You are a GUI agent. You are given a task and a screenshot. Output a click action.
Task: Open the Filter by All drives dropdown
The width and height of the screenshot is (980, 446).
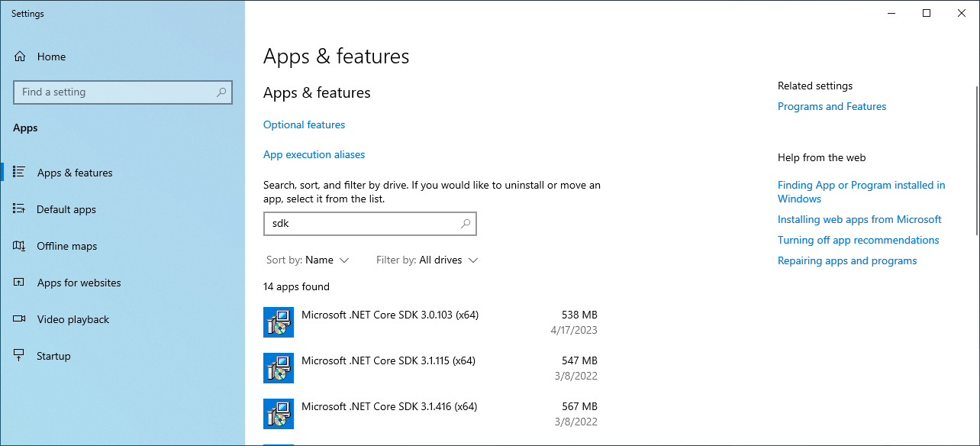tap(427, 260)
